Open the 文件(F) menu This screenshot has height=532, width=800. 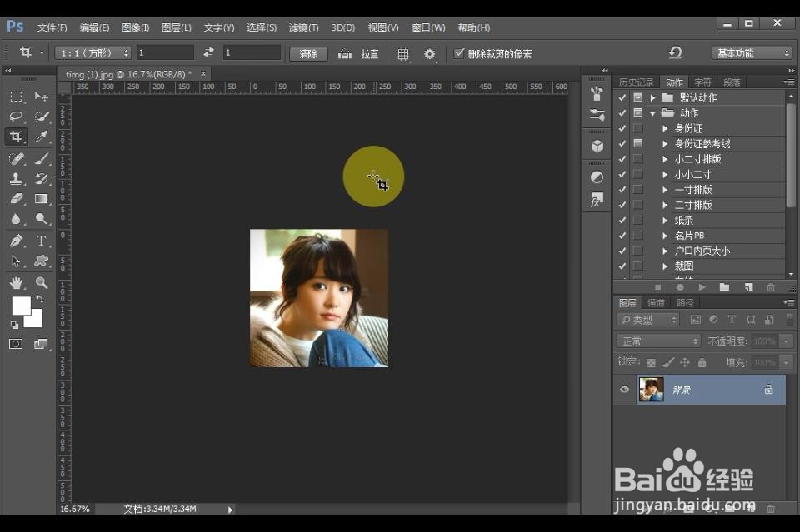52,27
